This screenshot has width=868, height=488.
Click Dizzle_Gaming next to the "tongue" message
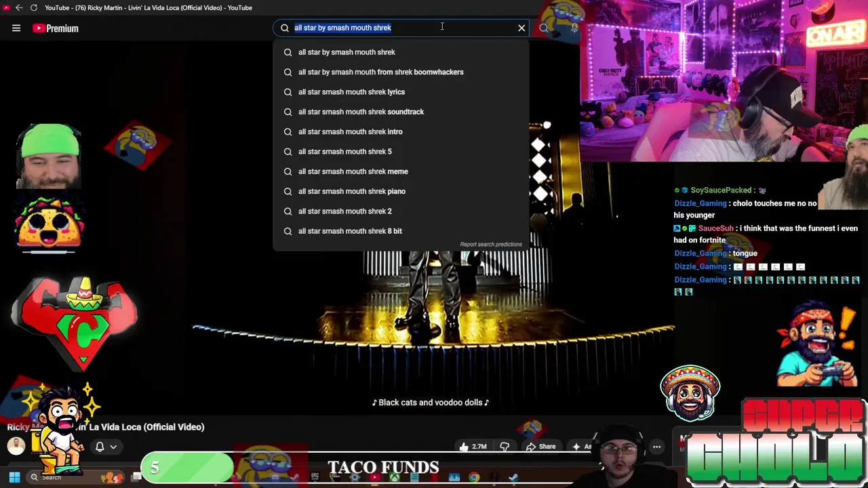click(701, 253)
